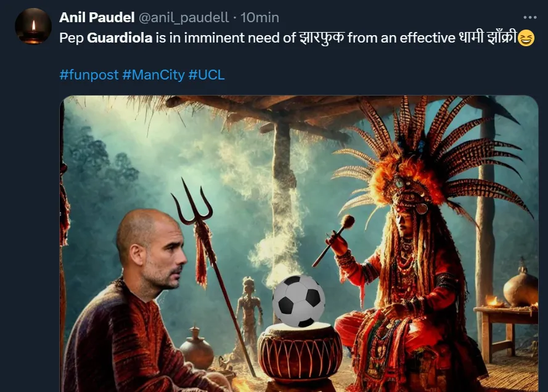
Task: Open the three-dot more options menu
Action: pyautogui.click(x=530, y=17)
